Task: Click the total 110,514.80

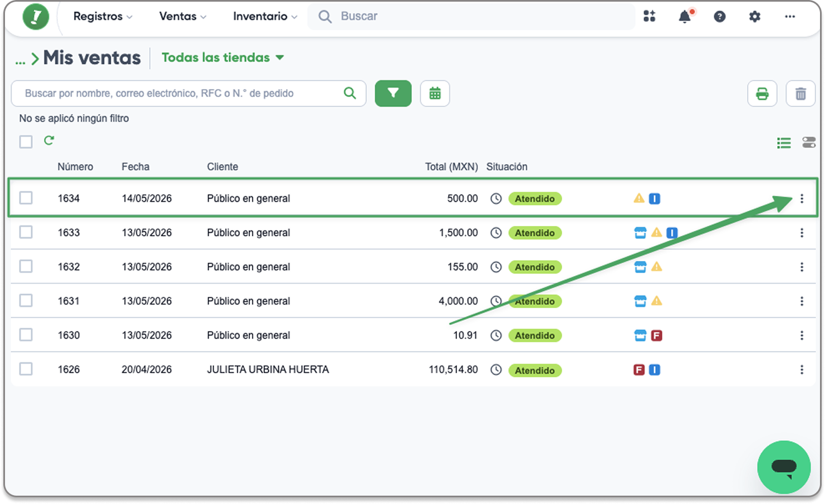Action: coord(453,369)
